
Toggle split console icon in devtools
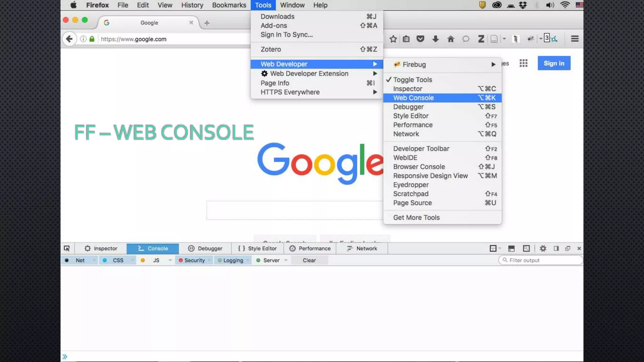coord(511,248)
